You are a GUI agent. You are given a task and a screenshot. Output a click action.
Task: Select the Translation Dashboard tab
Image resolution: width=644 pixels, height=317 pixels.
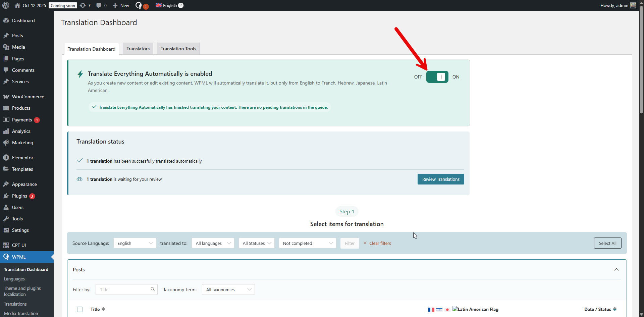92,49
